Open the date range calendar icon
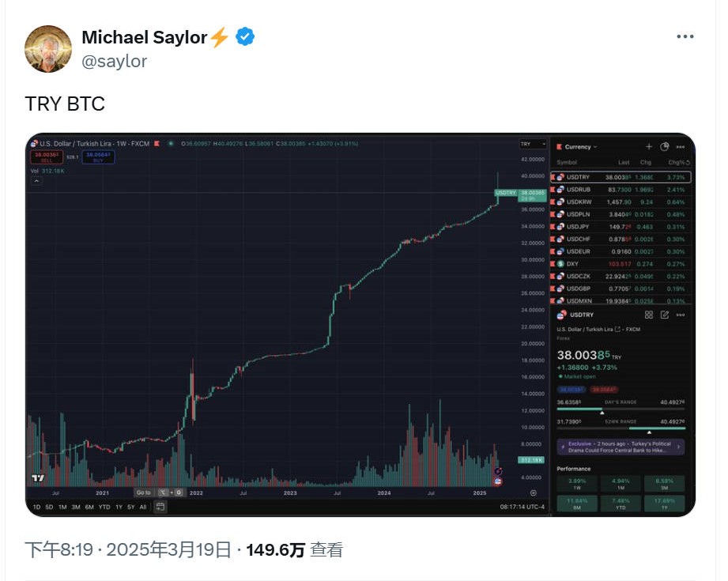The width and height of the screenshot is (728, 581). click(x=160, y=507)
